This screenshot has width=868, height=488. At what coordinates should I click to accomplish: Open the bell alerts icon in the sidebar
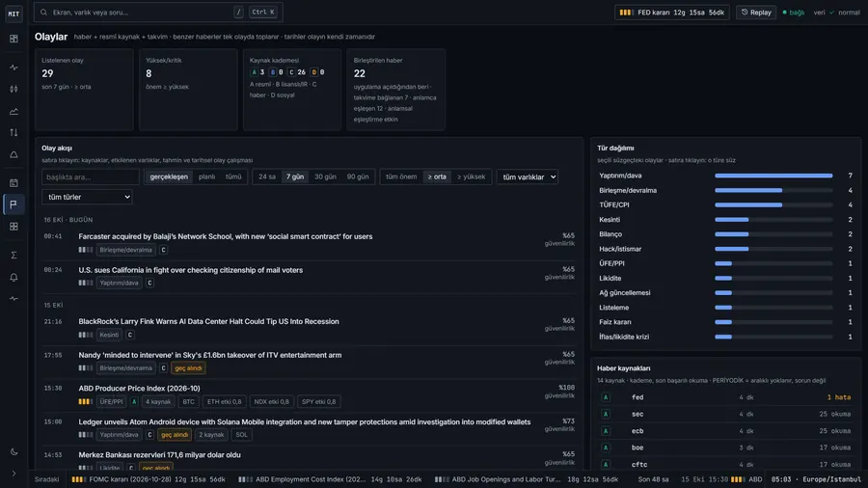(x=14, y=277)
